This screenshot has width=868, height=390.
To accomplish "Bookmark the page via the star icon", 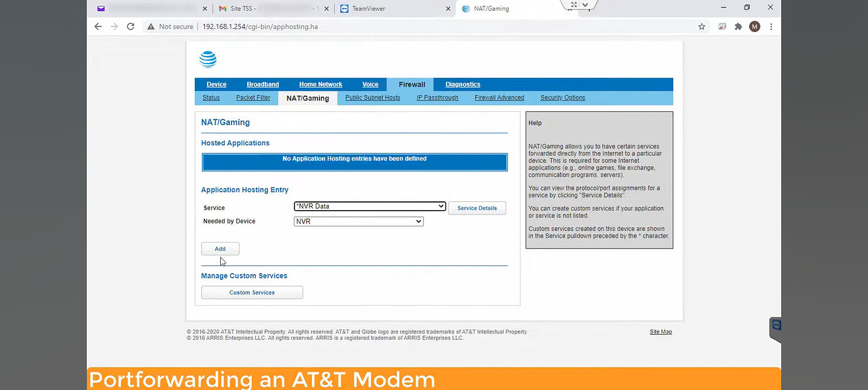I will [x=701, y=26].
